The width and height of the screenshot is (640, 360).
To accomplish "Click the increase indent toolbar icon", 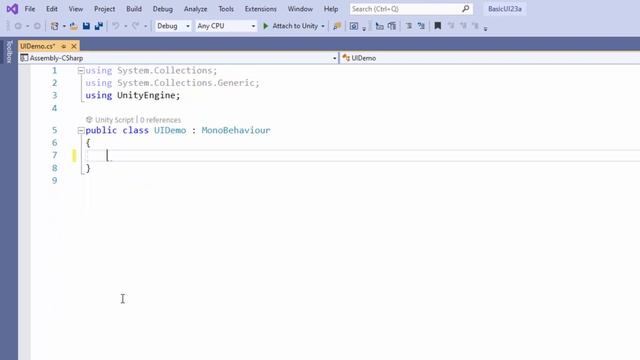I will (x=392, y=26).
